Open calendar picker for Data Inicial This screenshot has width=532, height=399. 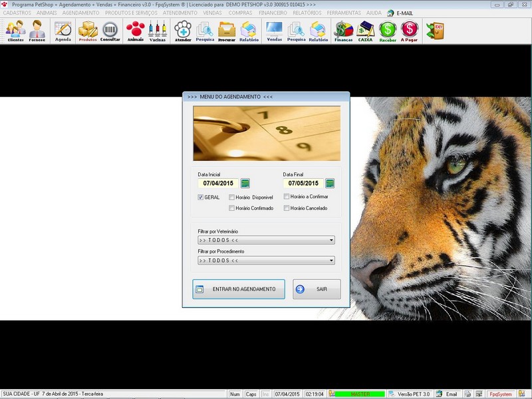(245, 184)
